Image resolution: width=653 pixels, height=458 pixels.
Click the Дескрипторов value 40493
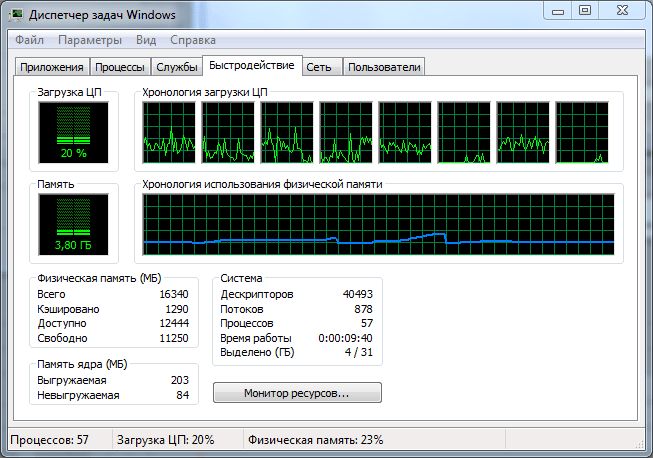point(358,294)
